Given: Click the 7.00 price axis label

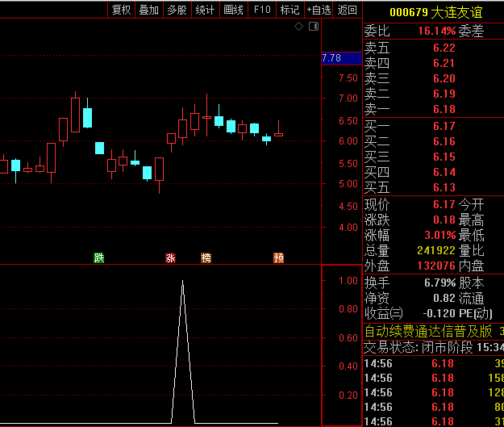Looking at the screenshot, I should (x=348, y=98).
